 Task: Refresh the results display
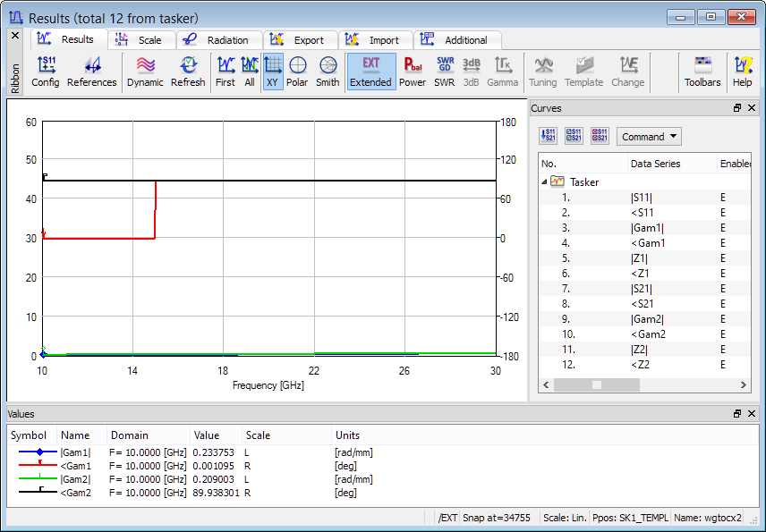188,71
